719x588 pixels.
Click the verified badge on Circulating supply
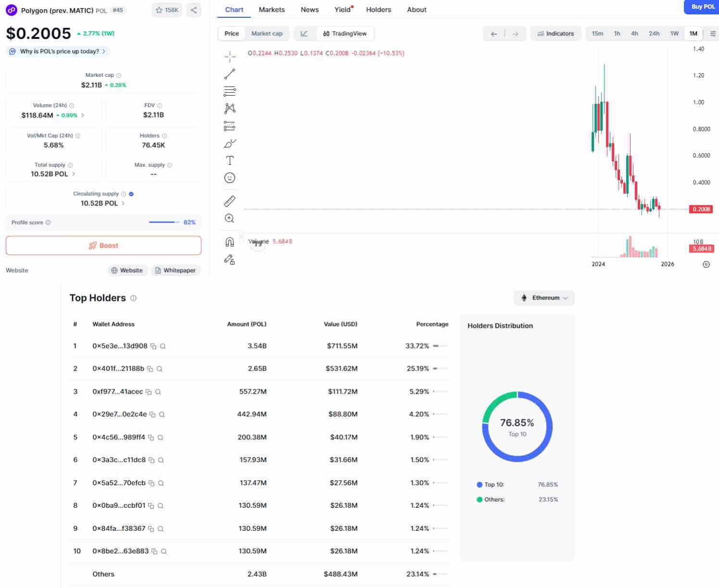coord(131,194)
